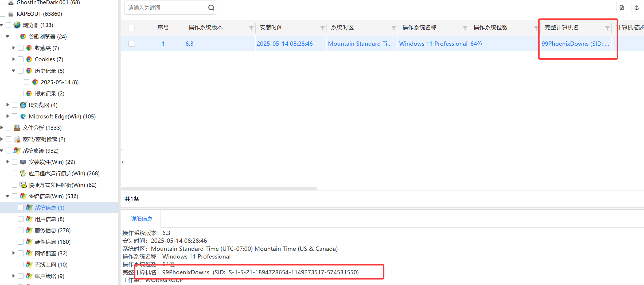Viewport: 644px width, 285px height.
Task: Click the 序号 column header
Action: [x=163, y=28]
